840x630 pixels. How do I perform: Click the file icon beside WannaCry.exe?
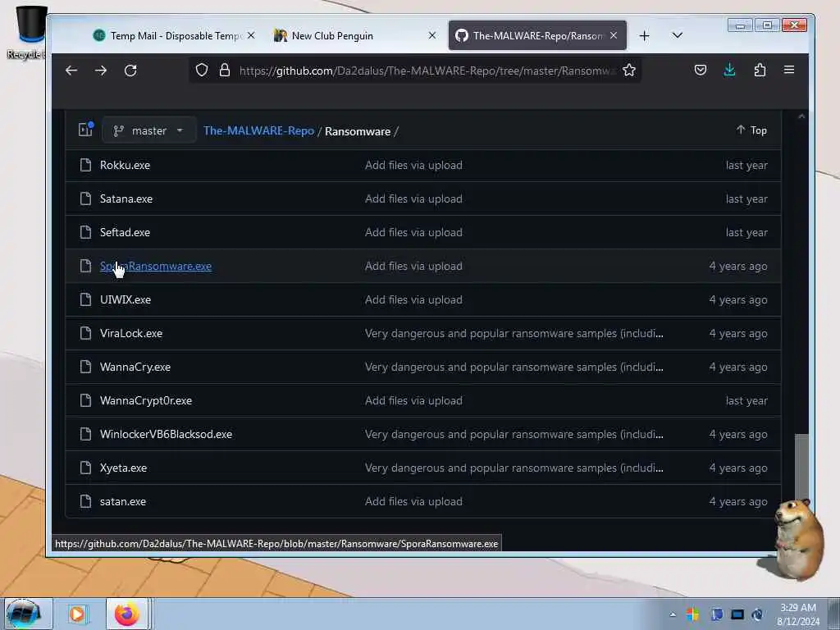(85, 367)
